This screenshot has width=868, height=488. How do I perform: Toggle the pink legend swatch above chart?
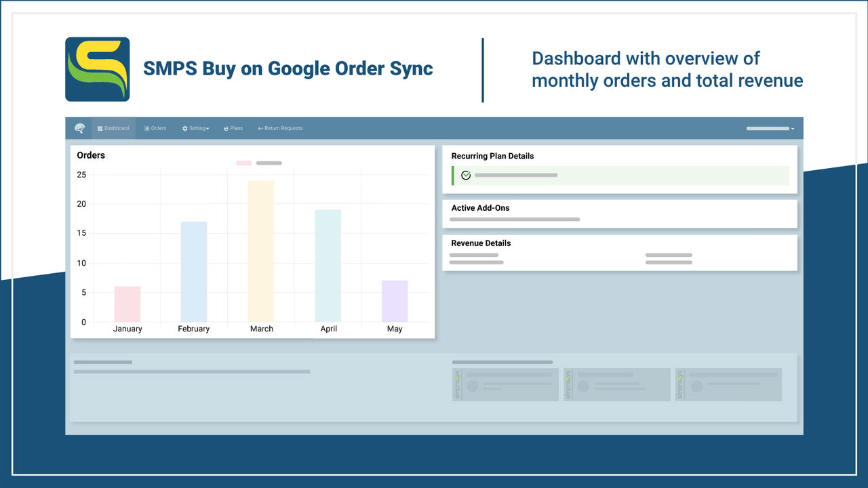pos(243,163)
